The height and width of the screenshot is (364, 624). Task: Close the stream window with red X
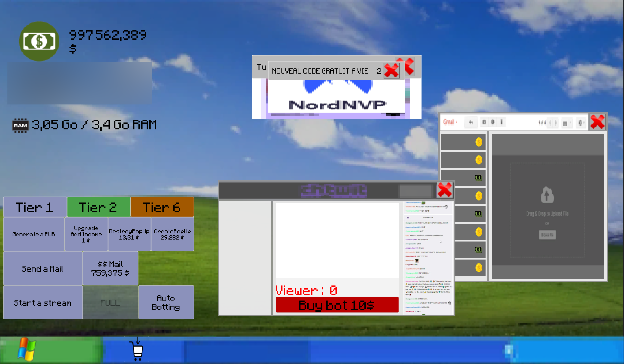pos(445,190)
